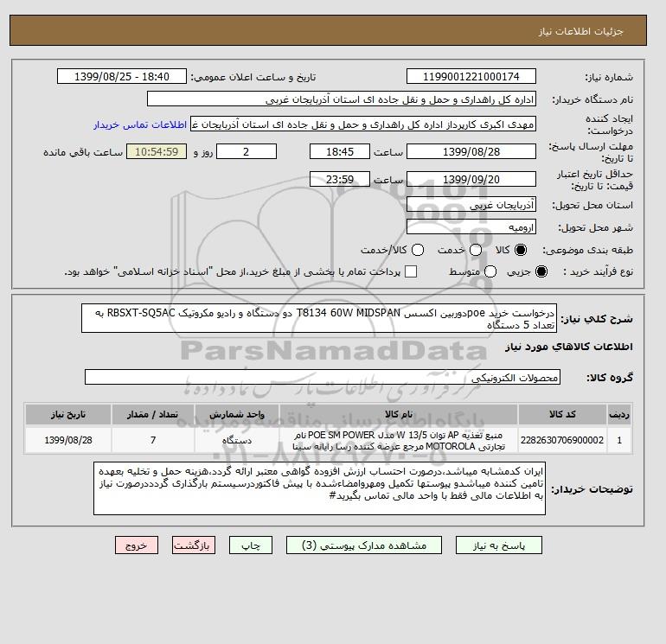Click the goods group محصولات الکترونیکی field
Viewport: 666px width, 644px height.
click(323, 377)
